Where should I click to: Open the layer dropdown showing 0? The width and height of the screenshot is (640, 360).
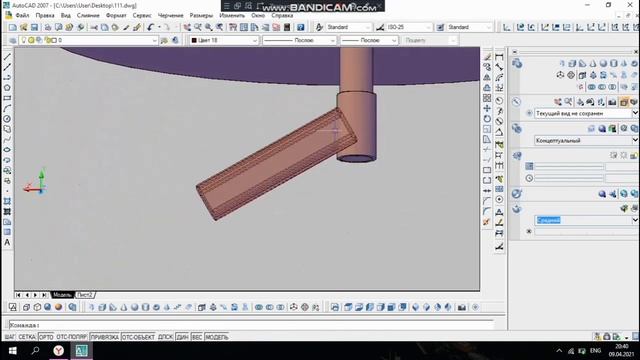click(x=88, y=40)
